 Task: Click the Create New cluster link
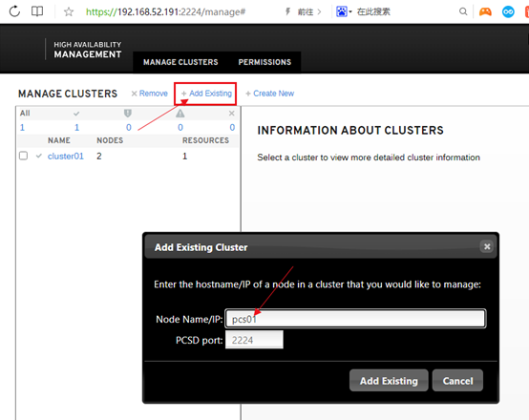point(269,94)
